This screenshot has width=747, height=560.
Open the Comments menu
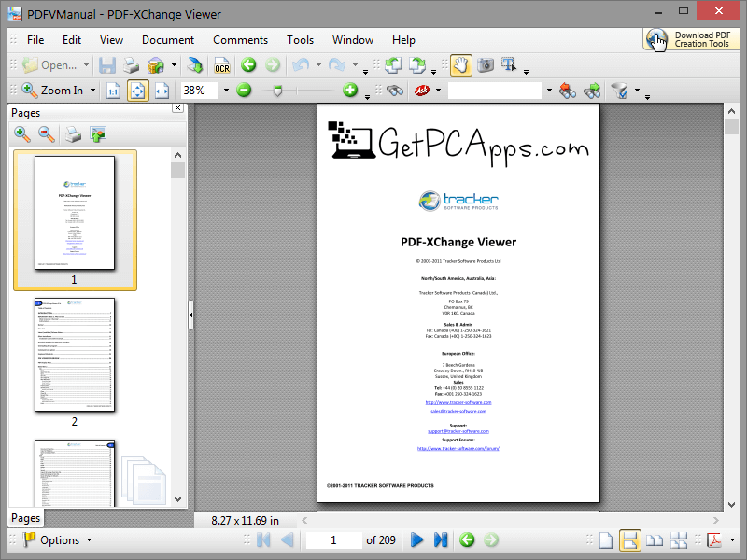coord(241,40)
